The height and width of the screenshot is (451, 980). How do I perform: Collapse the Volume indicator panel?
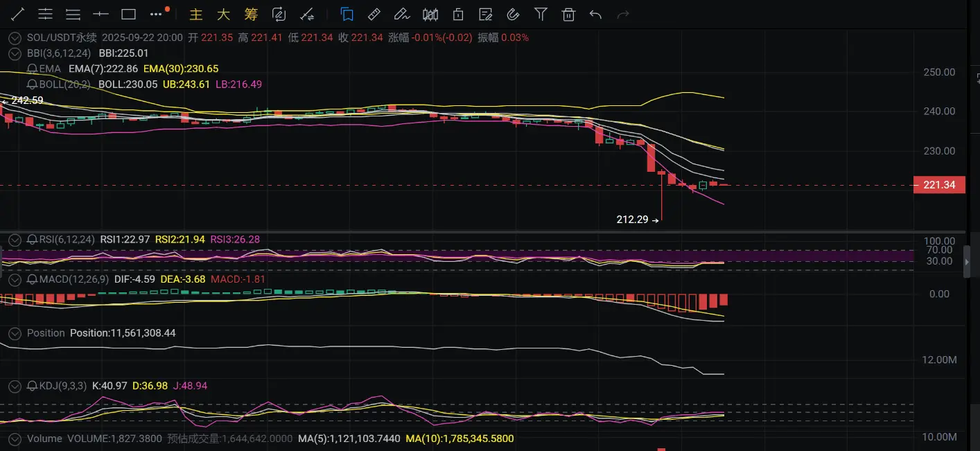click(14, 439)
